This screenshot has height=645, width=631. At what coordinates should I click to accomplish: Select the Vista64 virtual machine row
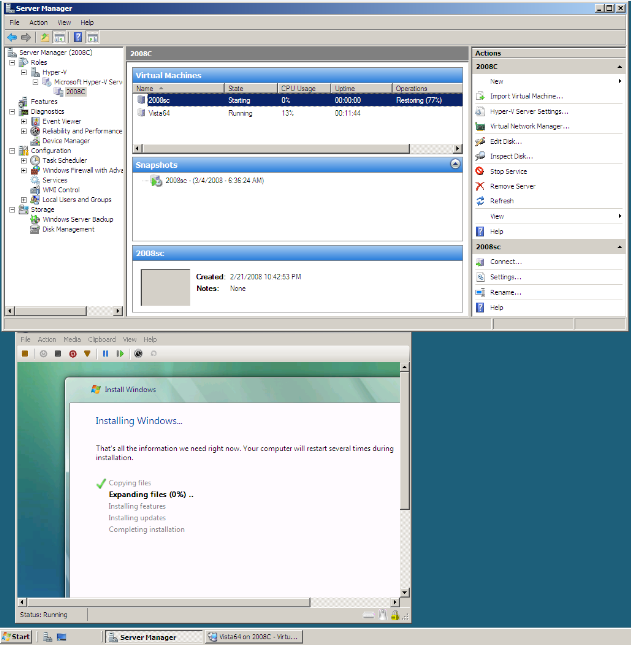(298, 113)
